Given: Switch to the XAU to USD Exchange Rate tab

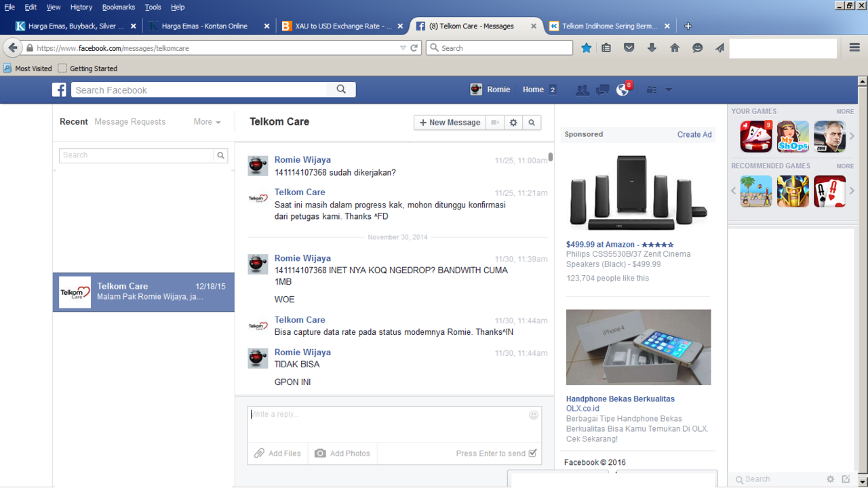Looking at the screenshot, I should (342, 26).
